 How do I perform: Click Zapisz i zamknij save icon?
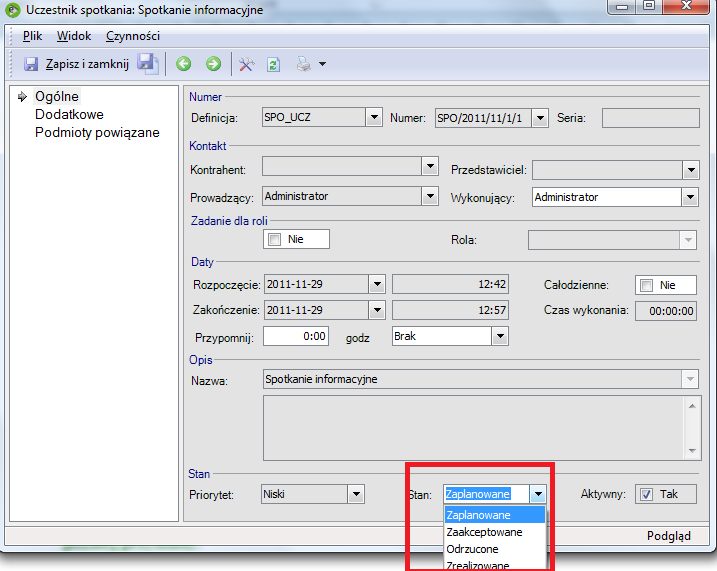pyautogui.click(x=31, y=64)
